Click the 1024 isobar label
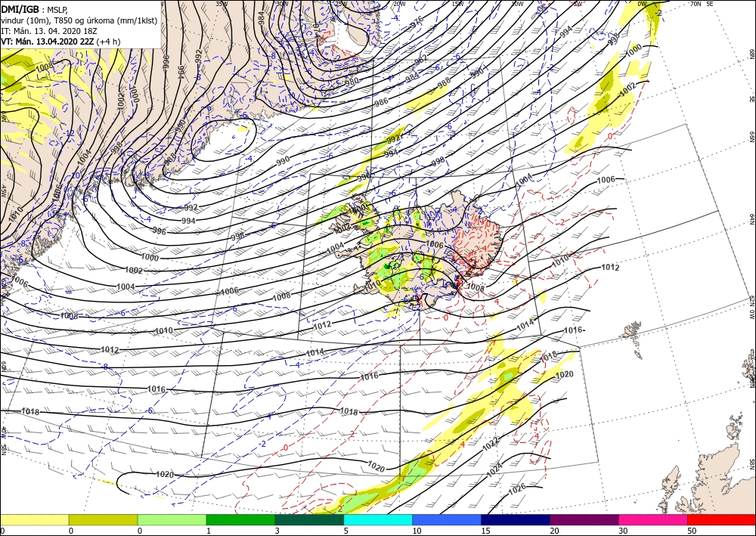Image resolution: width=756 pixels, height=536 pixels. 494,470
